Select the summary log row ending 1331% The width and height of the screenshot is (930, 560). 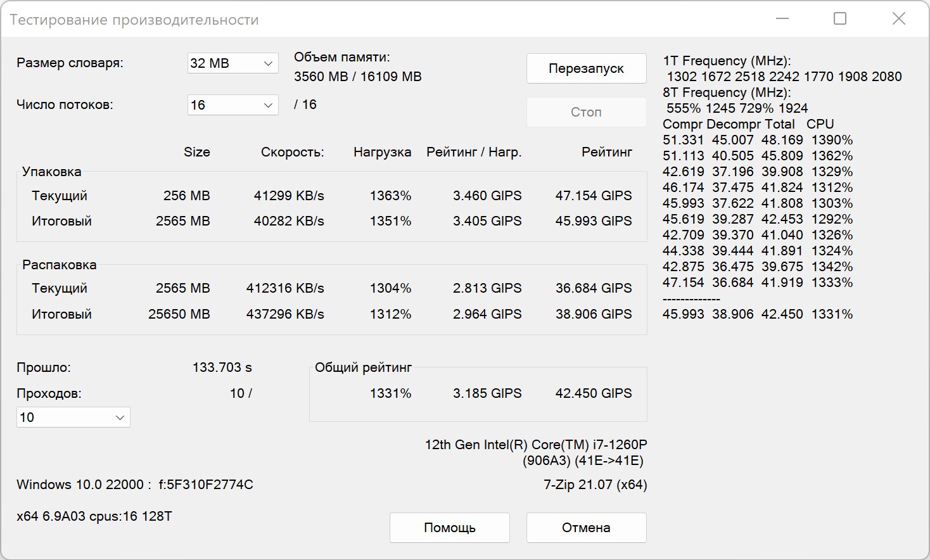(x=758, y=314)
